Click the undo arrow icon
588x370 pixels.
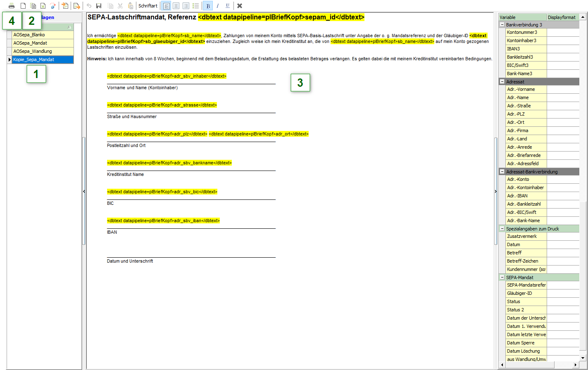pyautogui.click(x=89, y=6)
